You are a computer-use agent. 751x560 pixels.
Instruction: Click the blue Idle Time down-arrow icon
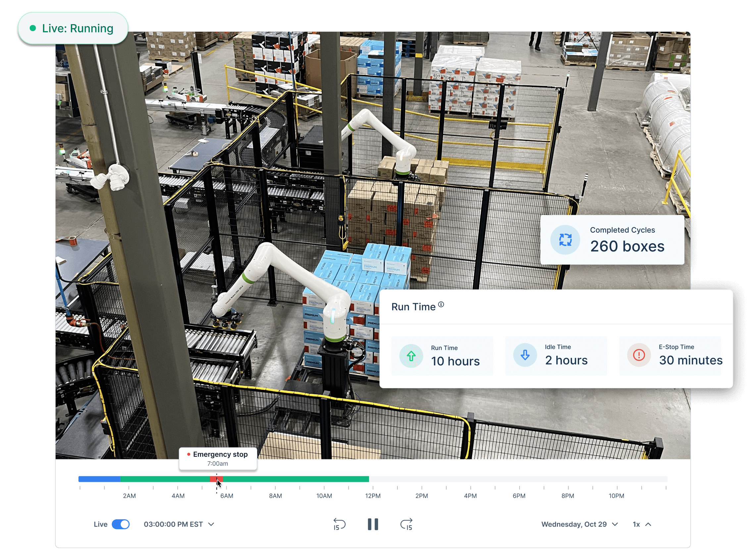click(525, 355)
